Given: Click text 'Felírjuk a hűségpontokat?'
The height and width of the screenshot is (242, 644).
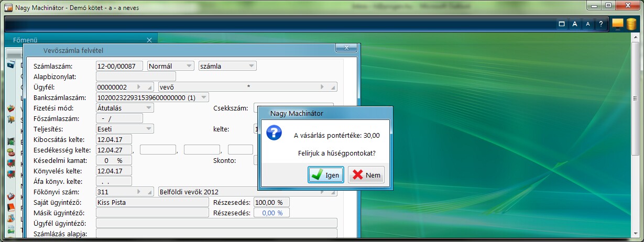Looking at the screenshot, I should click(x=336, y=153).
